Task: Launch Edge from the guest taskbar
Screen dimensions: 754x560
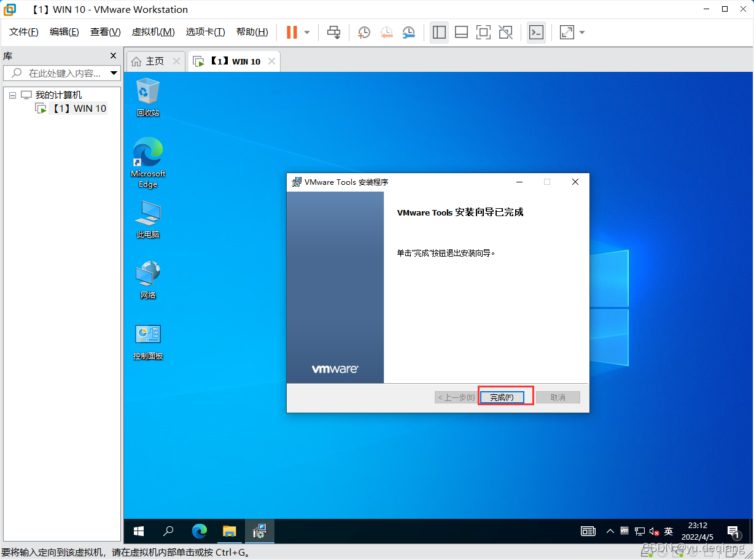Action: tap(199, 531)
